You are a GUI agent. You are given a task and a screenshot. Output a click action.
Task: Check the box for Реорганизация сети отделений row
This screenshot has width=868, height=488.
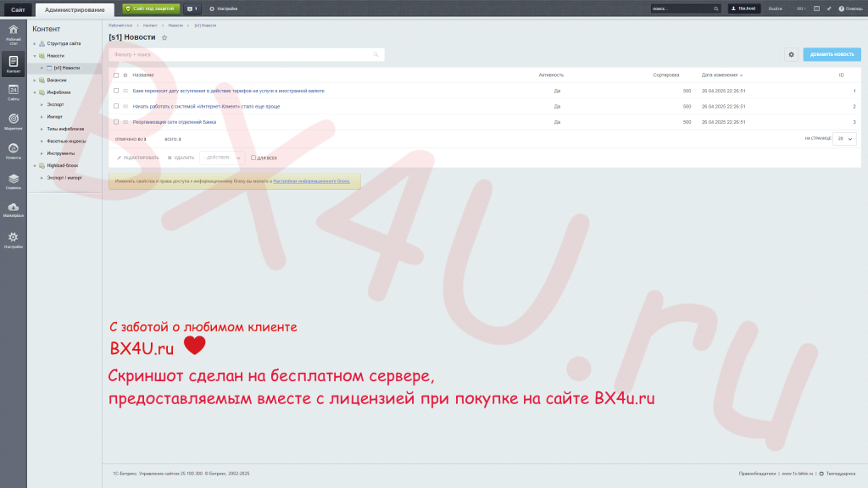click(116, 122)
